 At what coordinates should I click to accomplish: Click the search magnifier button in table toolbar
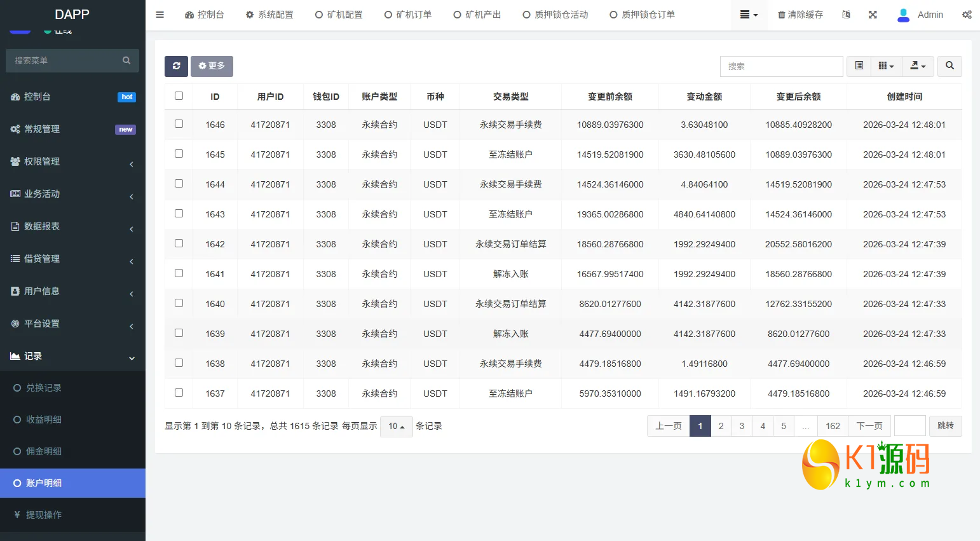949,66
